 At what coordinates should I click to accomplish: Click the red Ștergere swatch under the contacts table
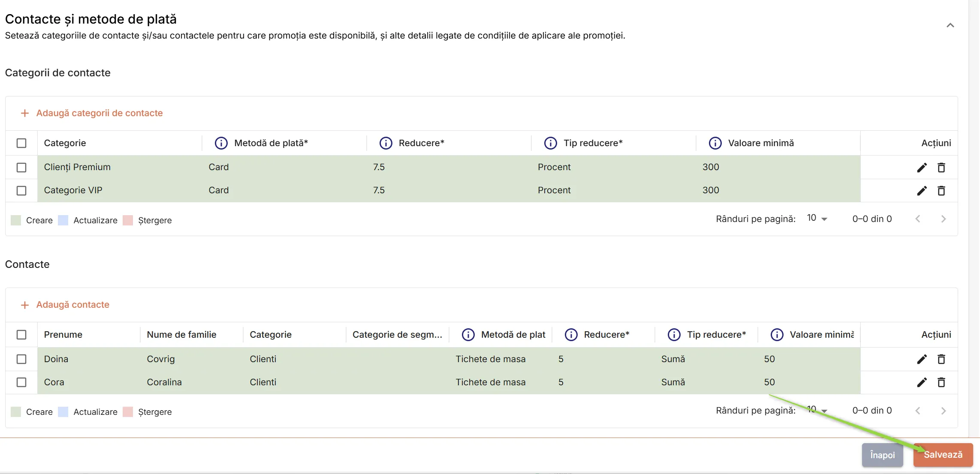(x=128, y=412)
